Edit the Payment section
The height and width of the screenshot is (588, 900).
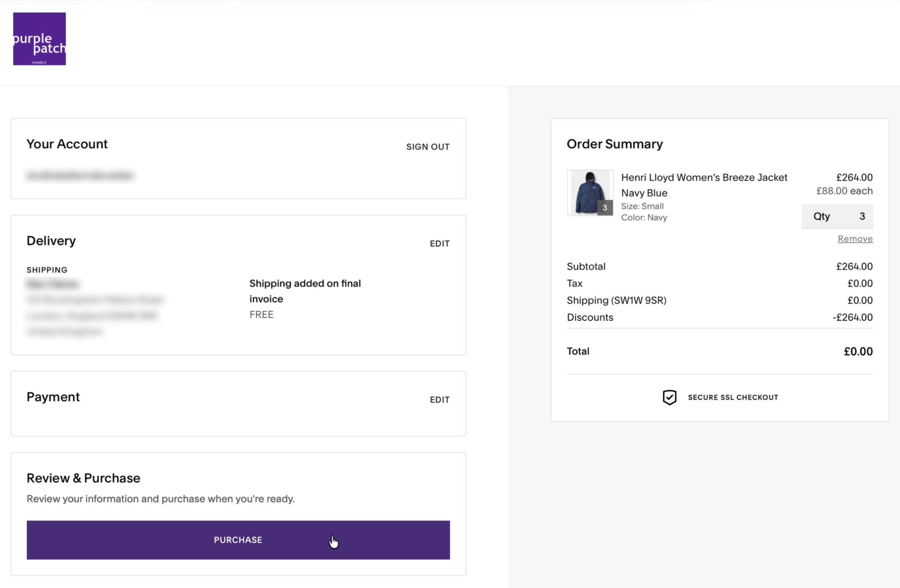(439, 399)
